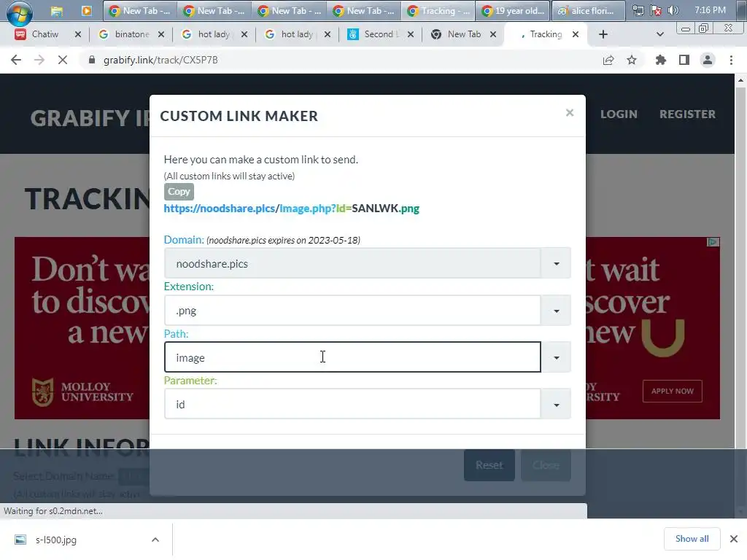Expand the Path dropdown arrow
This screenshot has height=560, width=747.
pos(556,357)
